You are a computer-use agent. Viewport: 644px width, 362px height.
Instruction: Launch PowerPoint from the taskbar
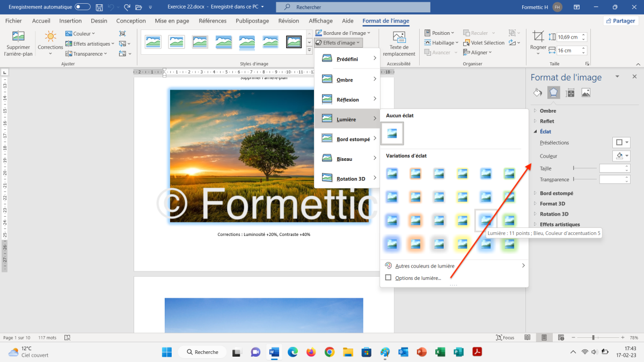coord(421,352)
